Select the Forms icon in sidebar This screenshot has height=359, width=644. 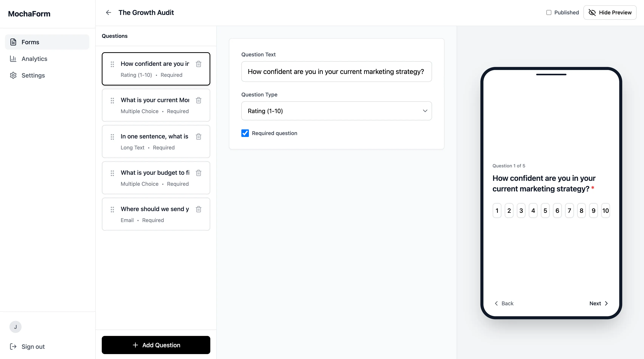[13, 42]
